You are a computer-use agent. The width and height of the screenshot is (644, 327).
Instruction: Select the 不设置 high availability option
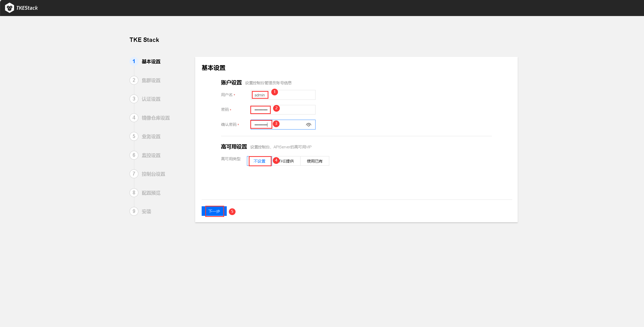[x=259, y=161]
